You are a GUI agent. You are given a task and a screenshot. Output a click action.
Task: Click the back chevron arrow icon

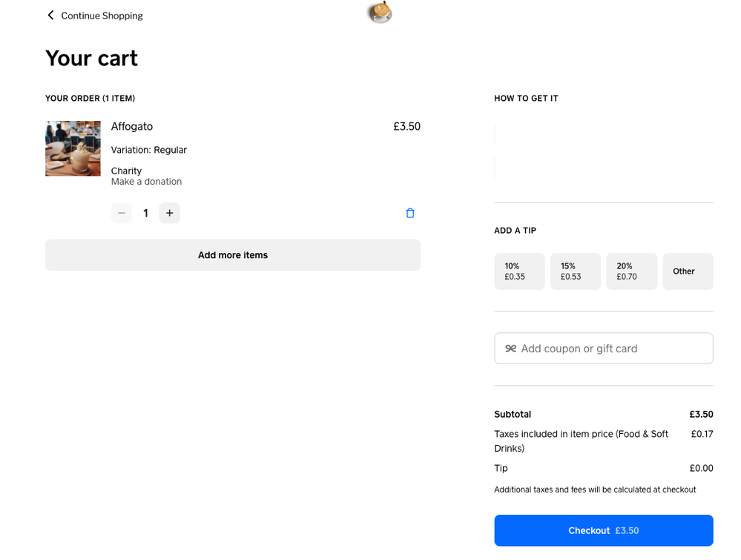pos(50,16)
